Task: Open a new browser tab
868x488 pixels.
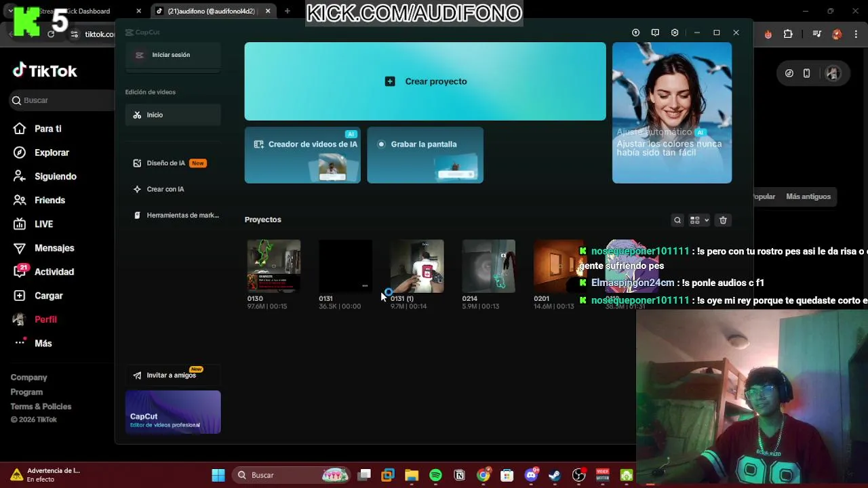Action: 288,11
